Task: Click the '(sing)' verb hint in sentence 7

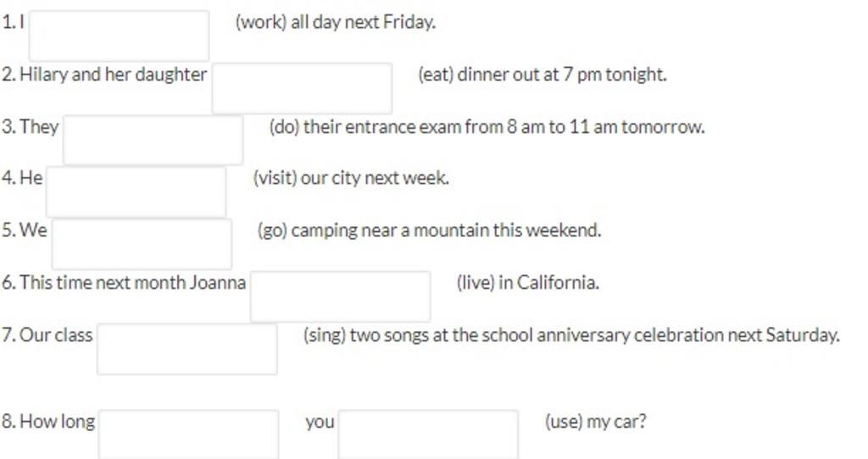Action: coord(325,335)
